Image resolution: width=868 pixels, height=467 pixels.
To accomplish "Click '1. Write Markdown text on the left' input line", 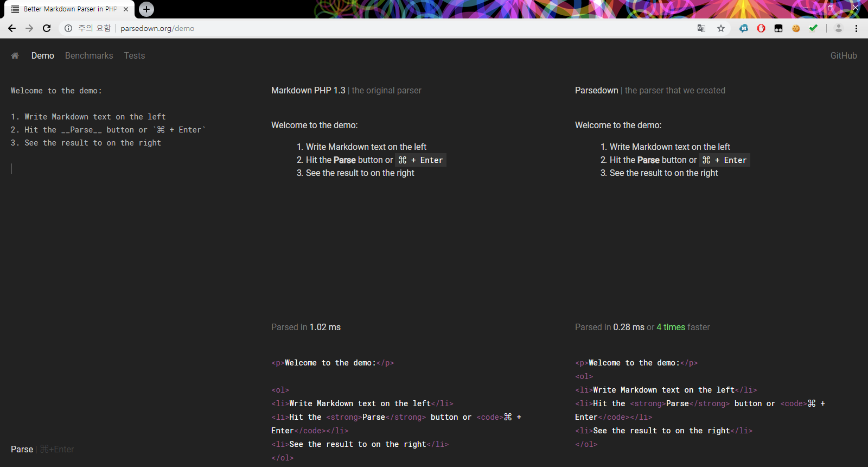I will pyautogui.click(x=88, y=117).
